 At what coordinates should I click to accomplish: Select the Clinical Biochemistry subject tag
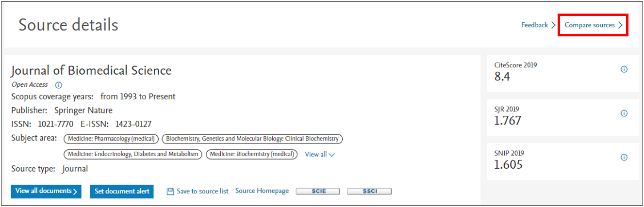252,139
